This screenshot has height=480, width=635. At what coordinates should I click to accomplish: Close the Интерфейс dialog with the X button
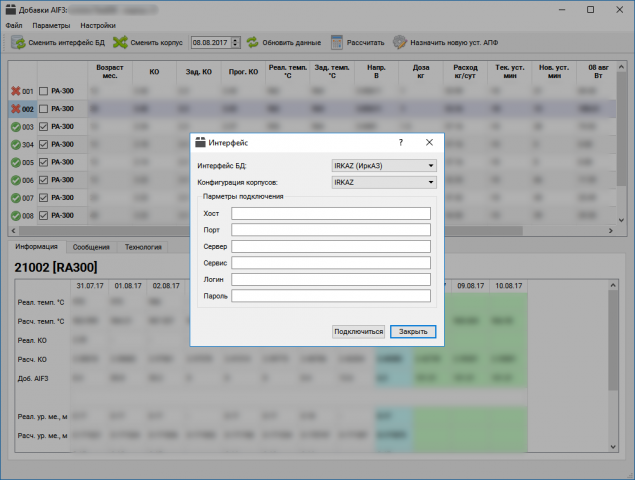pos(429,143)
